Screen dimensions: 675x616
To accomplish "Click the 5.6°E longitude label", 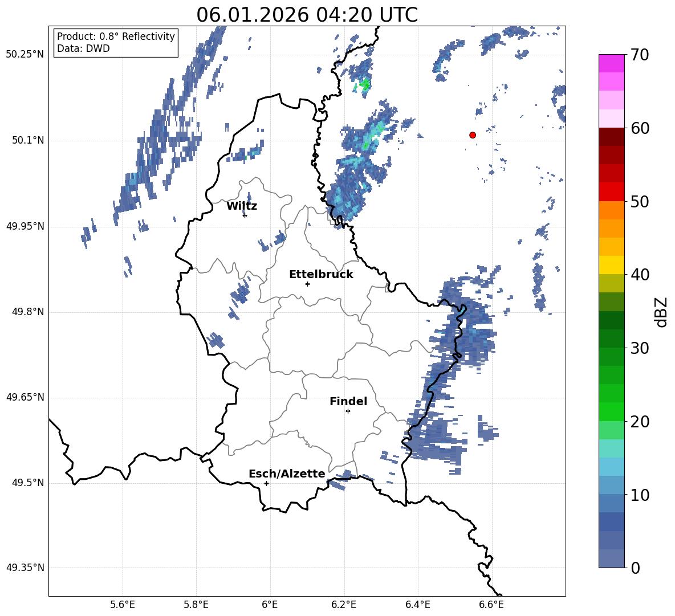I will tap(123, 605).
